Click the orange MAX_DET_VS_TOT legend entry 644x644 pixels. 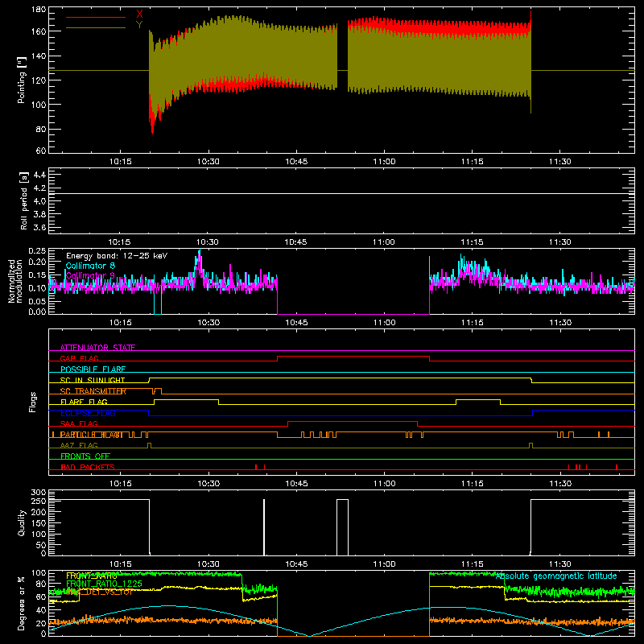(x=100, y=592)
